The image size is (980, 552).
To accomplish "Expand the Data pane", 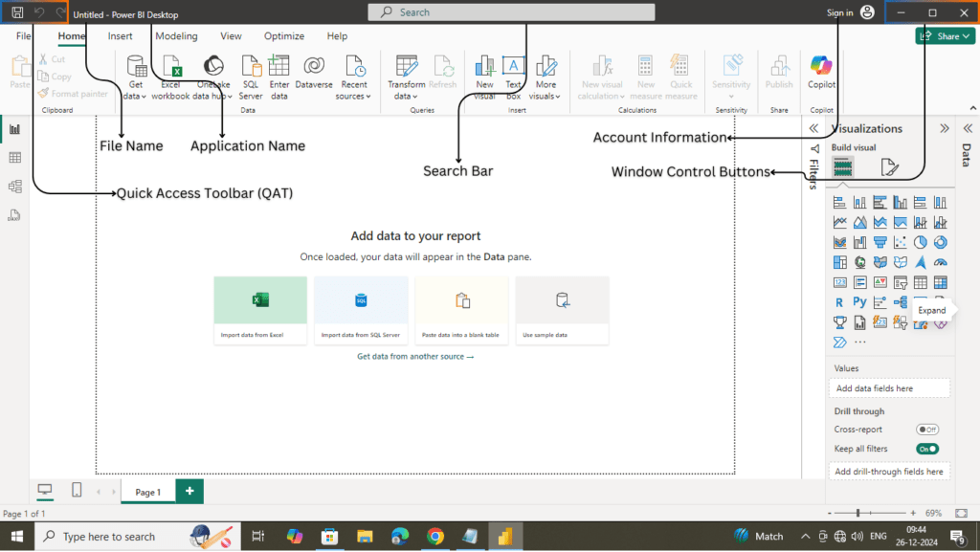I will click(x=969, y=128).
